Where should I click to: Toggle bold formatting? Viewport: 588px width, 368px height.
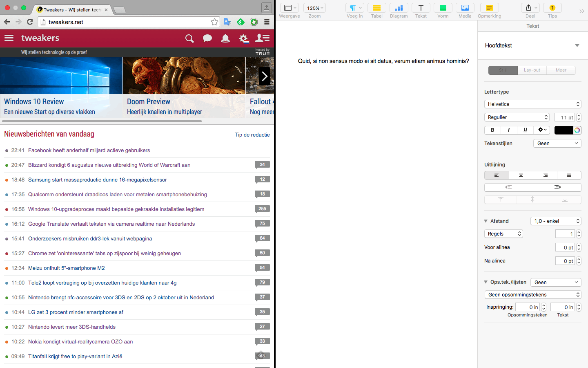click(492, 130)
